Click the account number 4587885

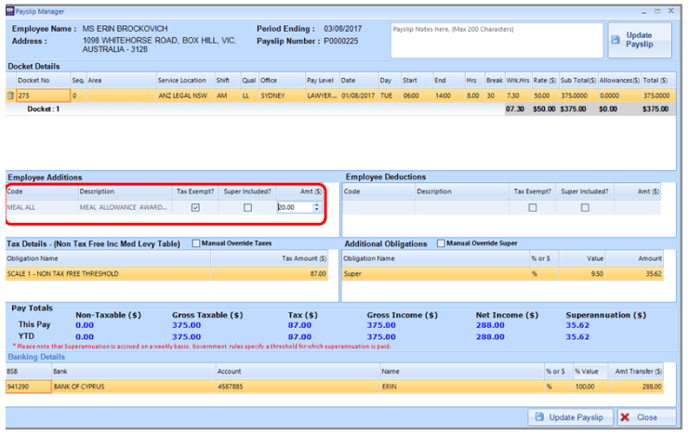[297, 386]
